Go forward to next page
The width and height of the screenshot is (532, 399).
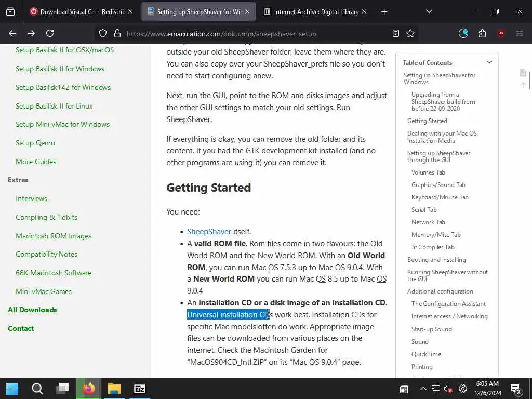(x=31, y=33)
